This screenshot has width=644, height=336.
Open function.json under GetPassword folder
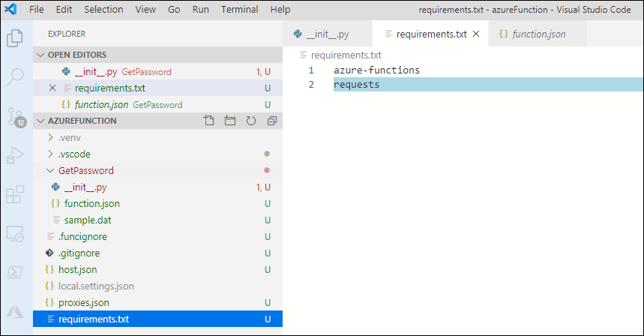157,203
